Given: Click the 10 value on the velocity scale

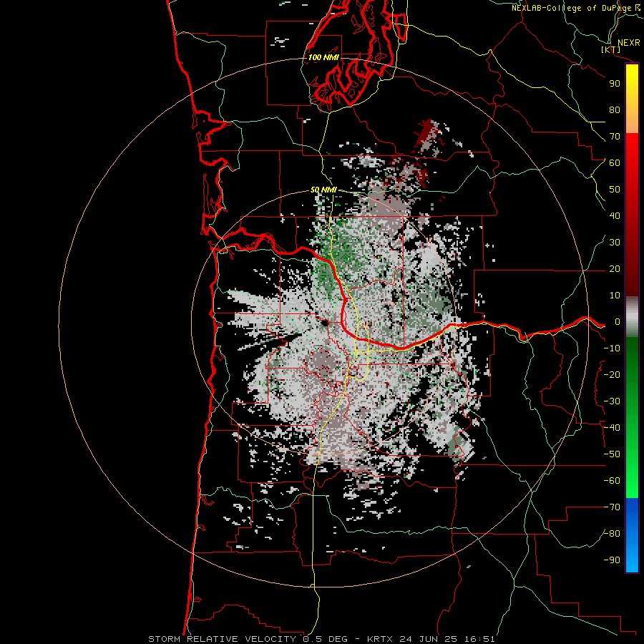Looking at the screenshot, I should [615, 296].
